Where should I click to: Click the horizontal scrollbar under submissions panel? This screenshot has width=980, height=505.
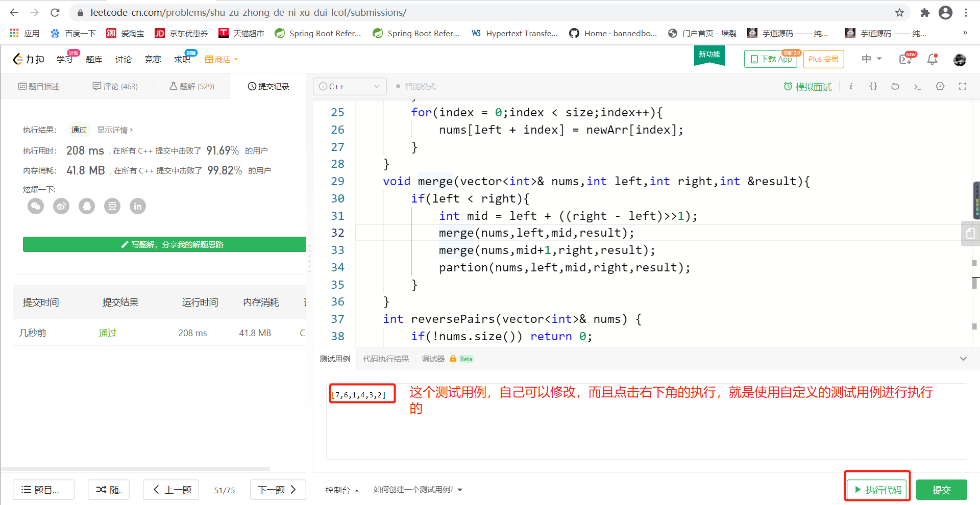[135, 469]
